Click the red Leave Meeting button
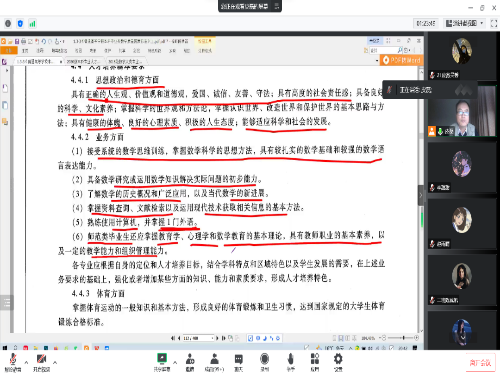This screenshot has width=500, height=375. pyautogui.click(x=480, y=363)
